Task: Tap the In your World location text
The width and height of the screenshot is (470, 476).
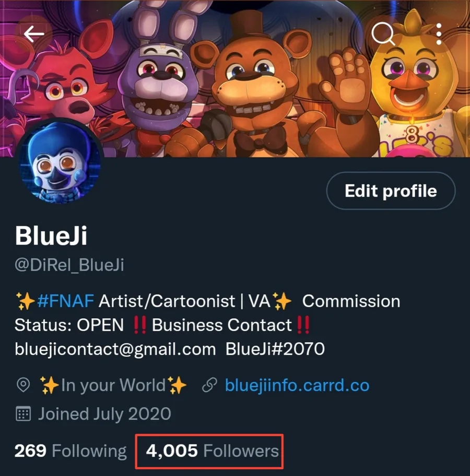Action: pyautogui.click(x=113, y=385)
